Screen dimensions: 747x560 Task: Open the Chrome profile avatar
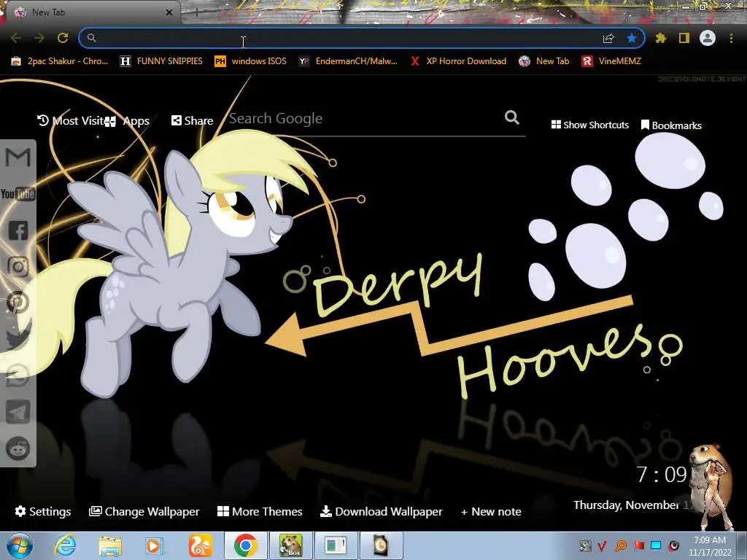coord(708,38)
